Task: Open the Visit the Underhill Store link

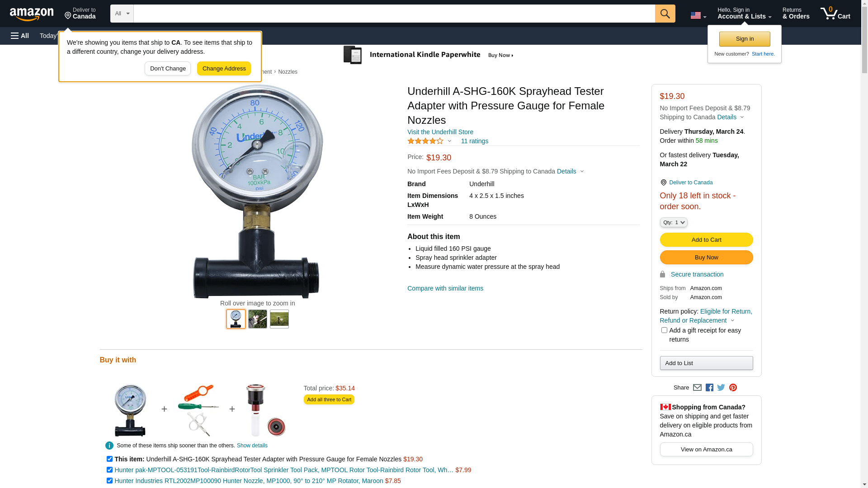Action: pyautogui.click(x=440, y=132)
